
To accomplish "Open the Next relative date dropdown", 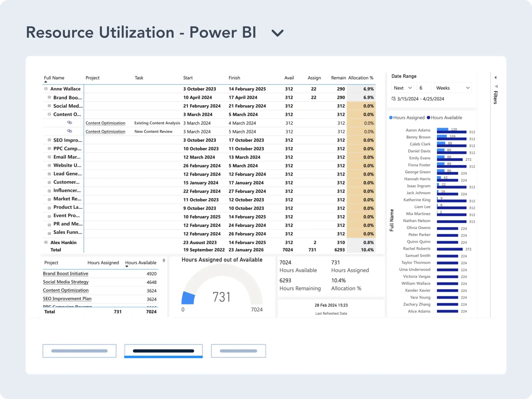I will [403, 88].
